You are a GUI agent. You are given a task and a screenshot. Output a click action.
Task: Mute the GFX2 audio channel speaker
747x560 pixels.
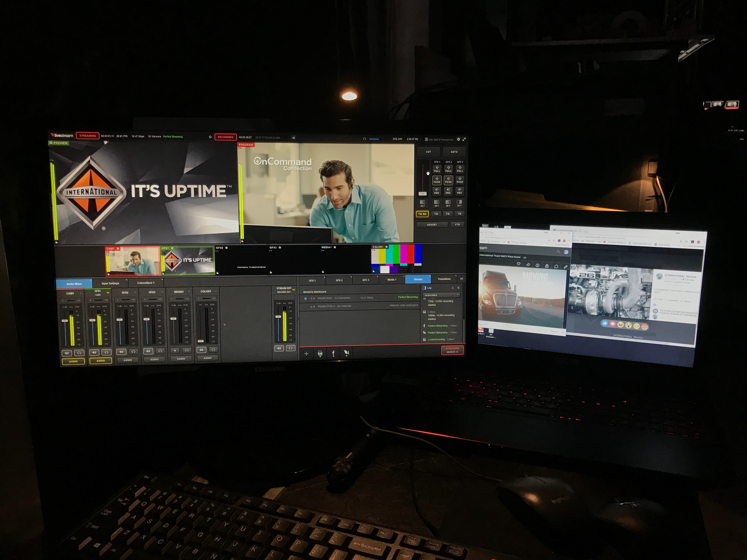(x=121, y=352)
